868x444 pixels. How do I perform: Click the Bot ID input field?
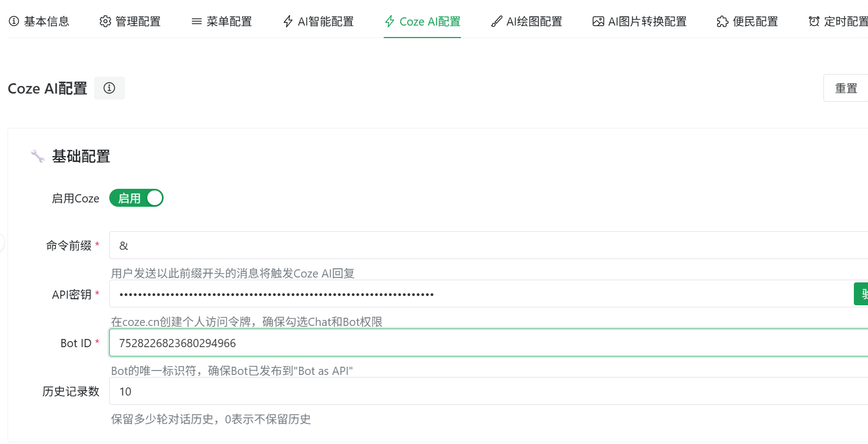(x=489, y=343)
